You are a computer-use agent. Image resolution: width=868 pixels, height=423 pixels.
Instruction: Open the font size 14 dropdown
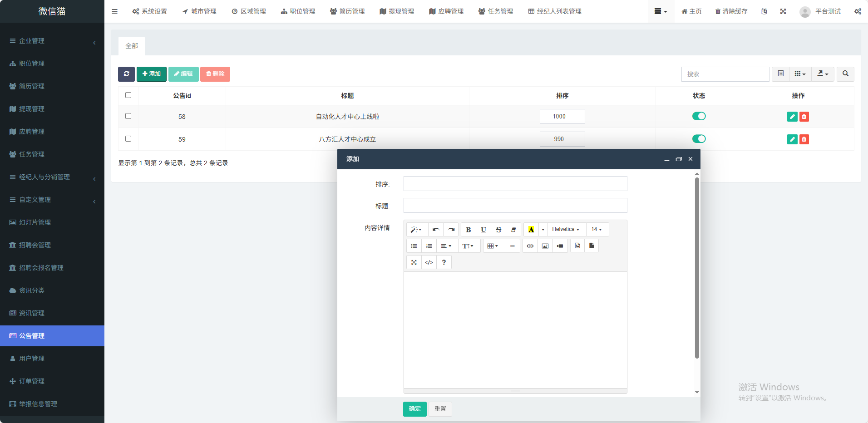[597, 230]
